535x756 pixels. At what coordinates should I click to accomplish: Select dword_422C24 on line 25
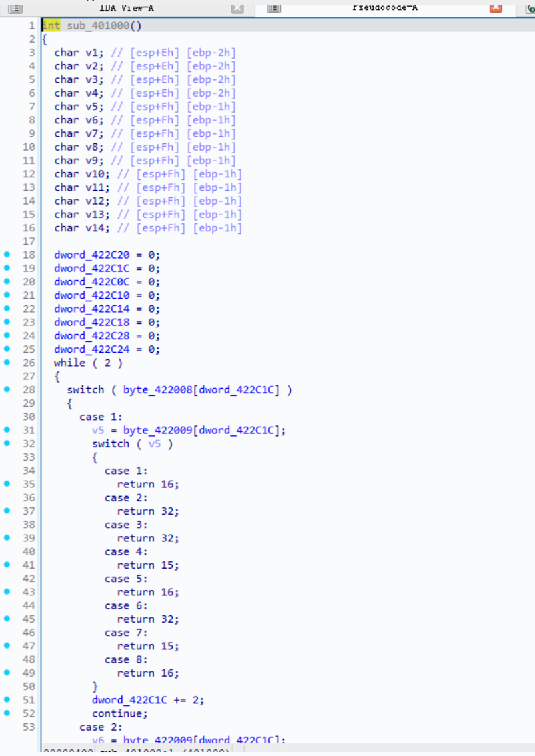[91, 349]
